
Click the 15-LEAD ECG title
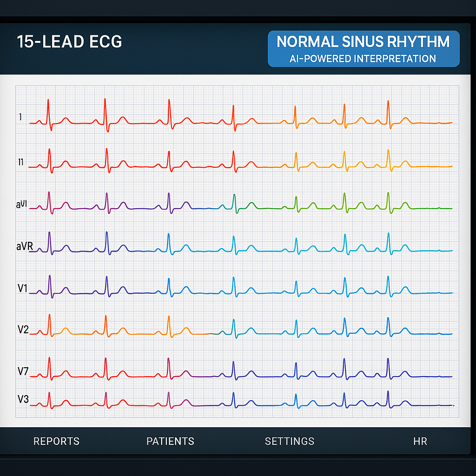pyautogui.click(x=69, y=42)
